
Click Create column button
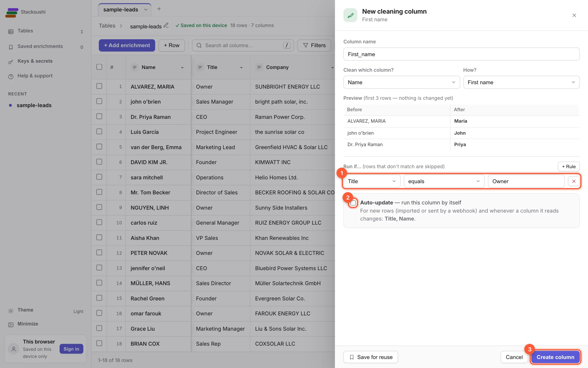[x=555, y=357]
